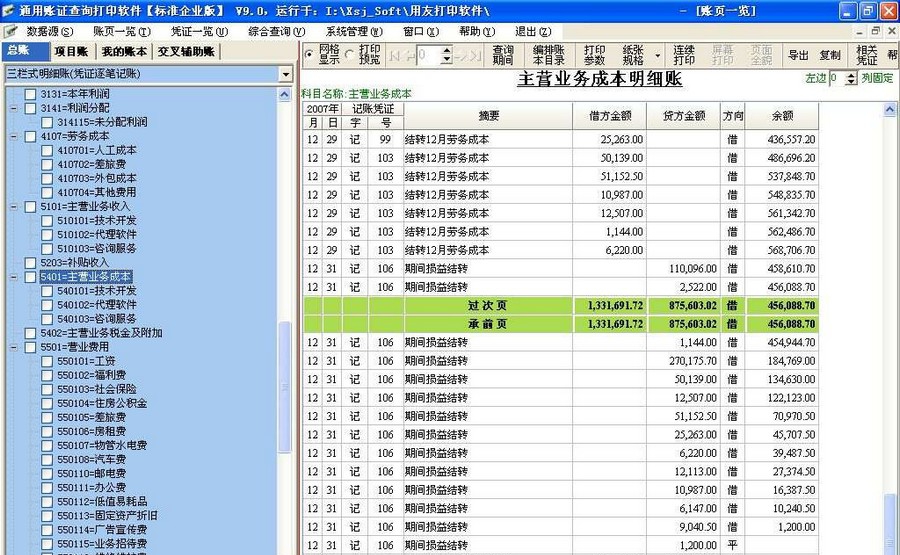Open the dropdown arrow beside 纸张规格
Viewport: 900px width, 555px height.
point(658,55)
